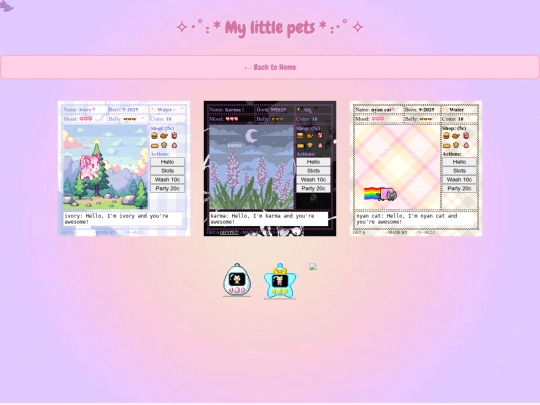540x405 pixels.
Task: Play Slots with ivory
Action: point(167,171)
